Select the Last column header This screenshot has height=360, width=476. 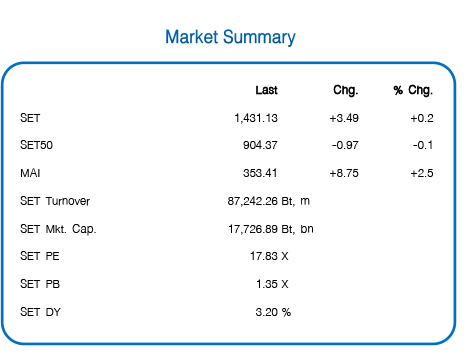[x=266, y=90]
